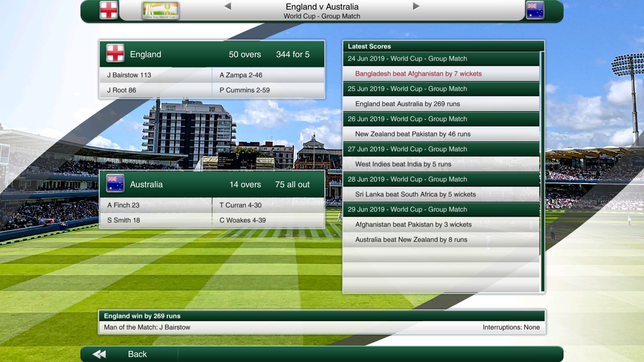Click the Latest Scores panel title

point(369,46)
